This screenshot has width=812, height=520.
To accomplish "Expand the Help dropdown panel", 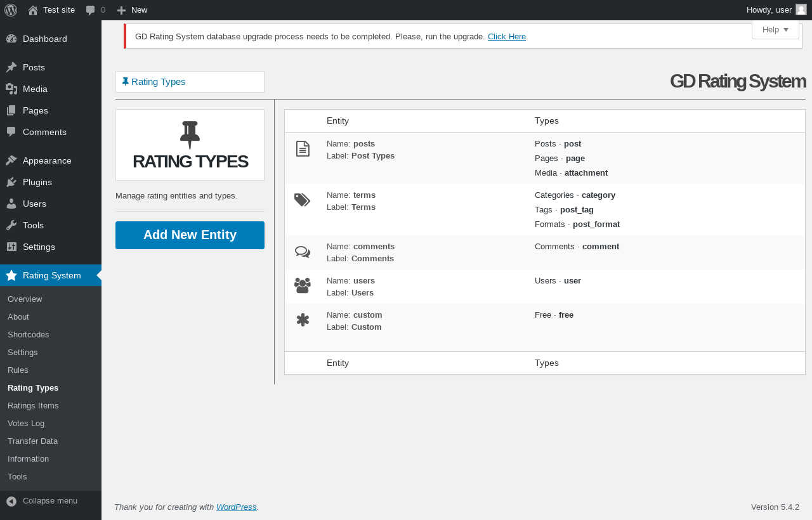I will point(775,30).
